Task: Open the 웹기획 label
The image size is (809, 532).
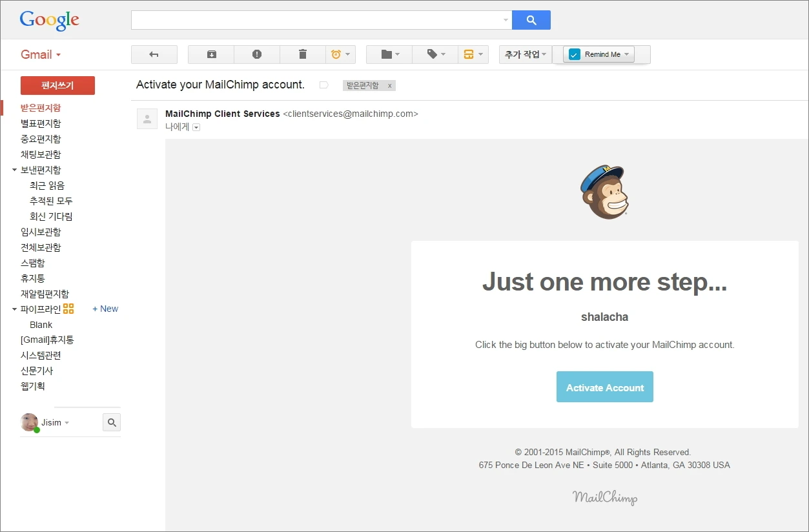Action: [32, 386]
